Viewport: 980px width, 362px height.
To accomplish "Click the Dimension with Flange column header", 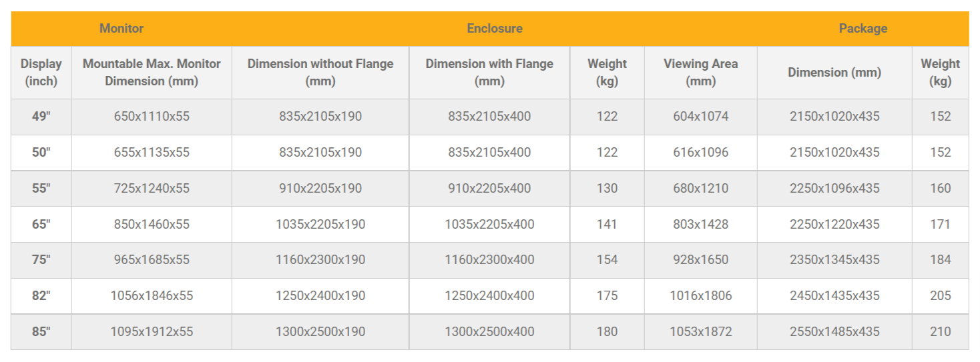I will click(489, 73).
